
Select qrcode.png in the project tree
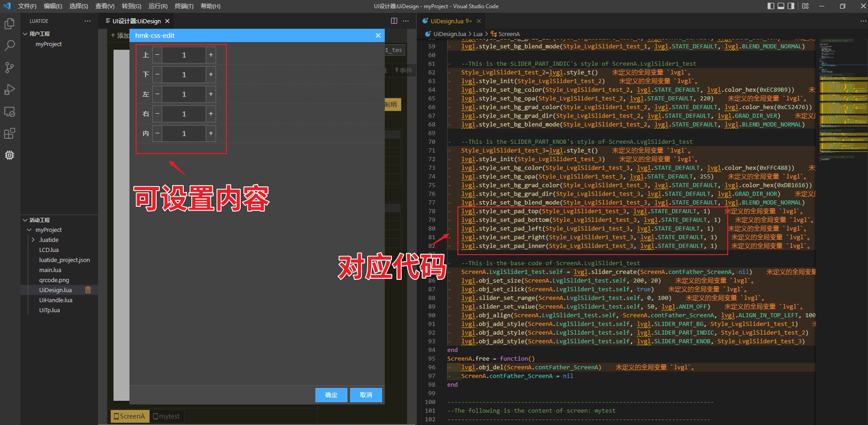point(54,280)
